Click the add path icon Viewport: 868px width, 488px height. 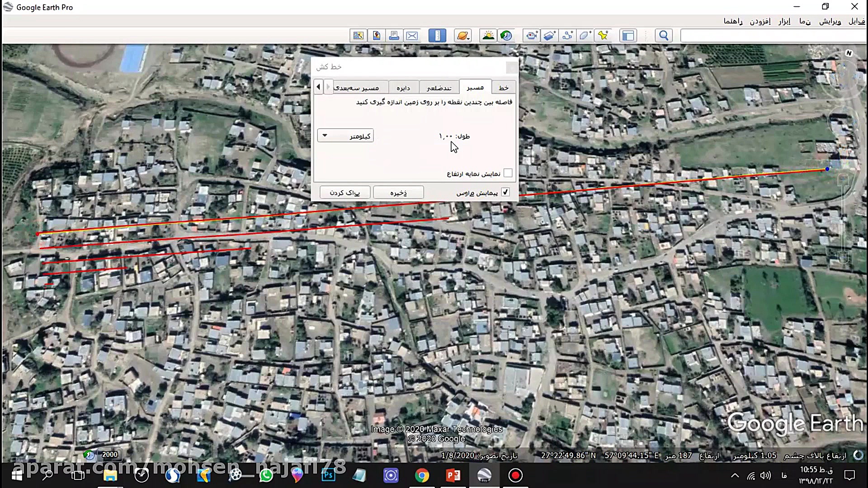coord(567,36)
